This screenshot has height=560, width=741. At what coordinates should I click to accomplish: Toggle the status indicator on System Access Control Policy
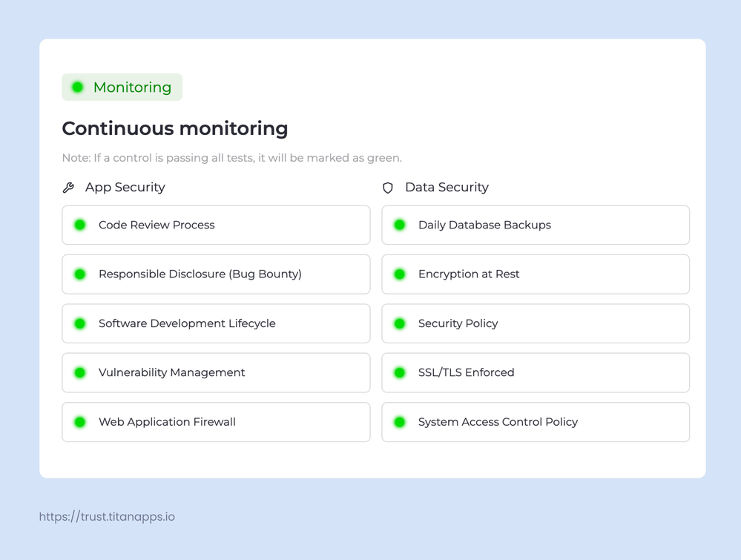399,422
